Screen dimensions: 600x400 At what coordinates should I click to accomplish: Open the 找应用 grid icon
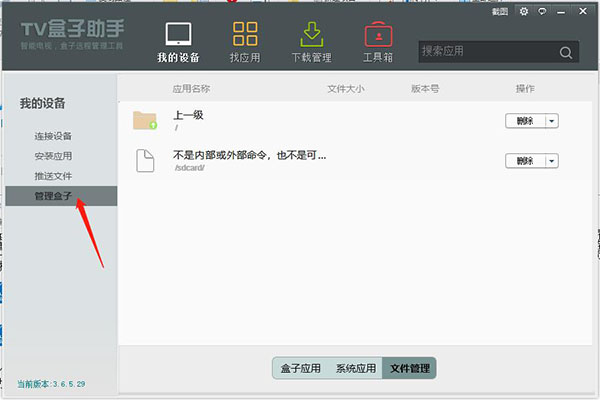coord(246,34)
